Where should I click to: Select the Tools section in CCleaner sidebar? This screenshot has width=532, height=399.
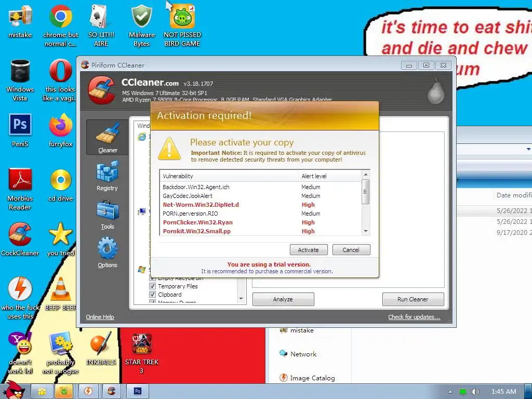[107, 215]
